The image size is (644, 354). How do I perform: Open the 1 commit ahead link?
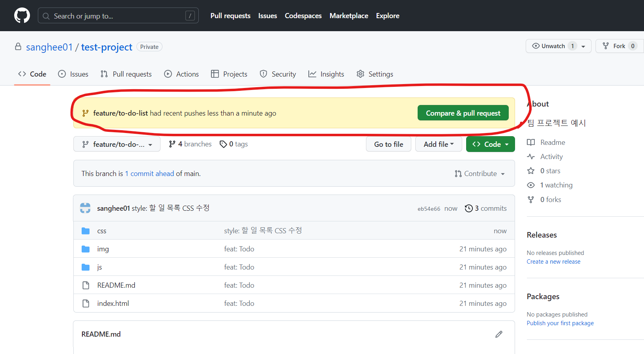pos(149,174)
